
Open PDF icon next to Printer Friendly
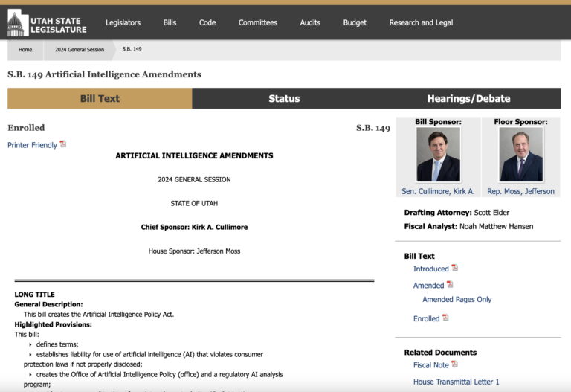pyautogui.click(x=63, y=144)
